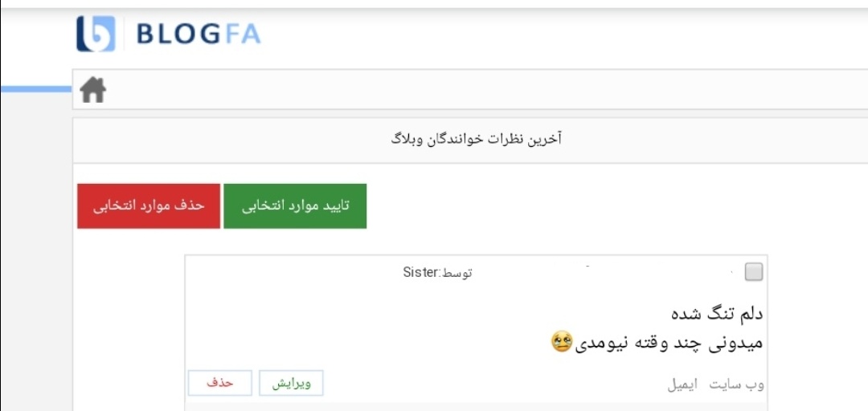The width and height of the screenshot is (868, 411).
Task: Click the Blogfa logo icon
Action: coord(96,33)
